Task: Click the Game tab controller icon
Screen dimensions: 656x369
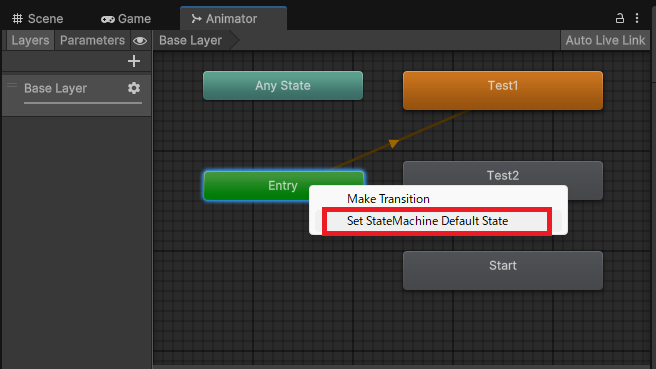Action: tap(108, 19)
